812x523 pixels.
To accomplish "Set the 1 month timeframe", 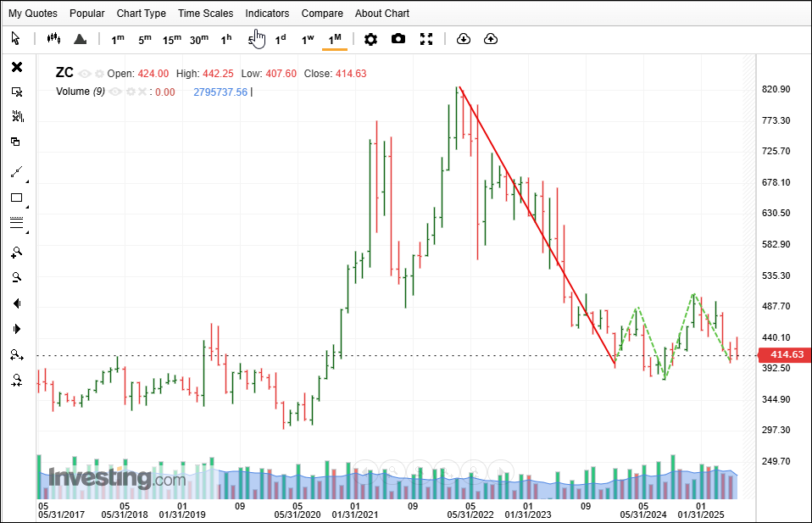I will tap(335, 39).
